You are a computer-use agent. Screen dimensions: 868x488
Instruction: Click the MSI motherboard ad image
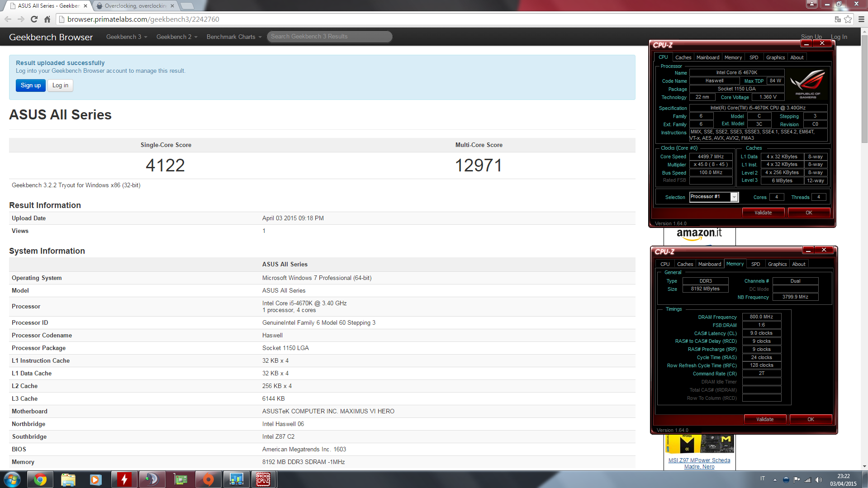click(x=699, y=444)
